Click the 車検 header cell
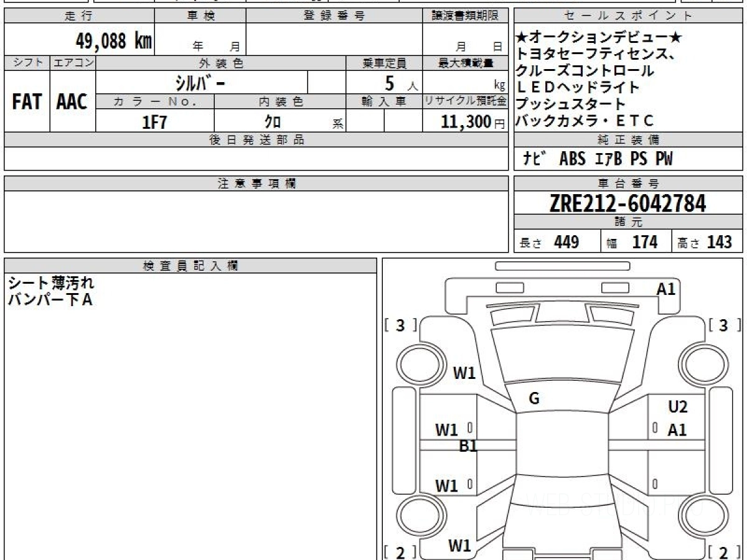This screenshot has height=560, width=747. pos(200,16)
